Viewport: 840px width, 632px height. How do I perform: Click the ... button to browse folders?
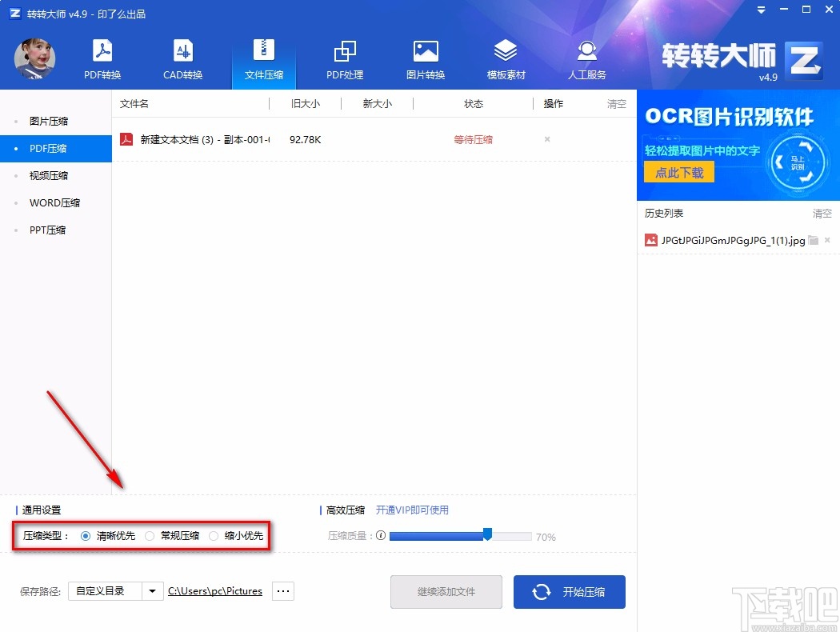282,590
